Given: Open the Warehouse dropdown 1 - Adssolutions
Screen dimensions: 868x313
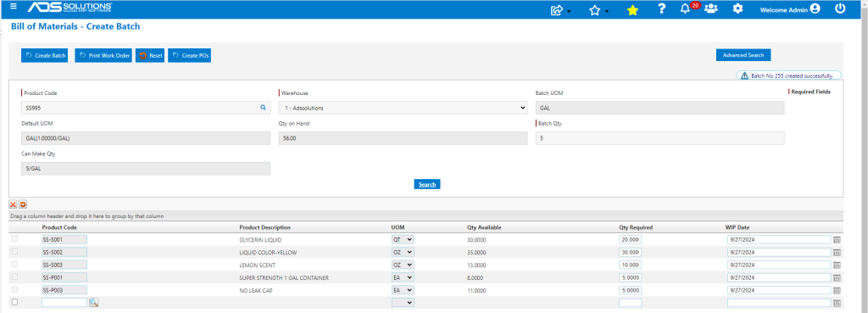Looking at the screenshot, I should [403, 108].
